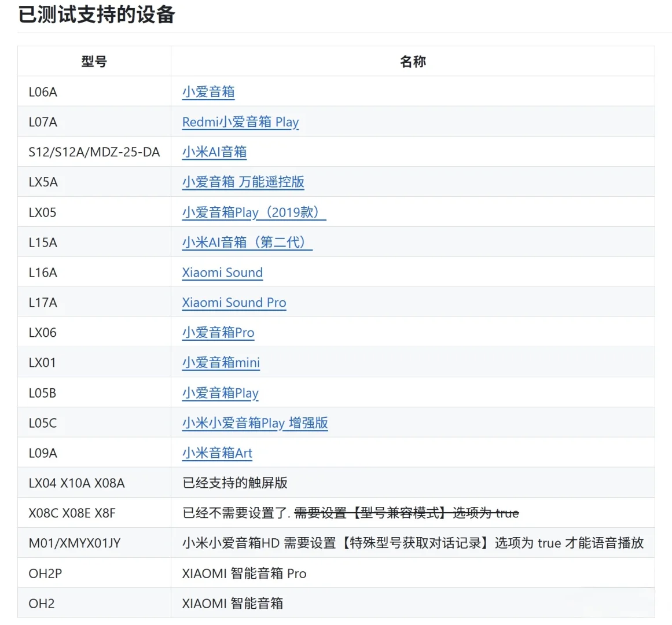Open the 小米小爱音箱Play 增强版 link
The width and height of the screenshot is (672, 625).
tap(255, 423)
